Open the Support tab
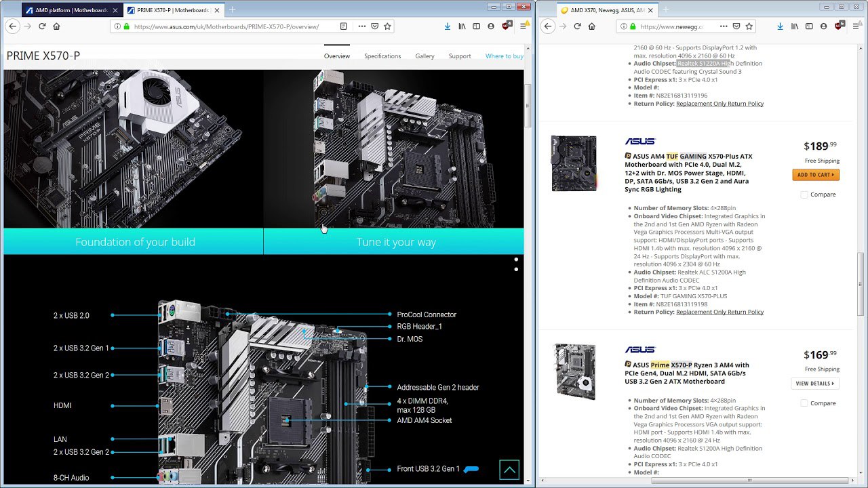868x488 pixels. [460, 56]
